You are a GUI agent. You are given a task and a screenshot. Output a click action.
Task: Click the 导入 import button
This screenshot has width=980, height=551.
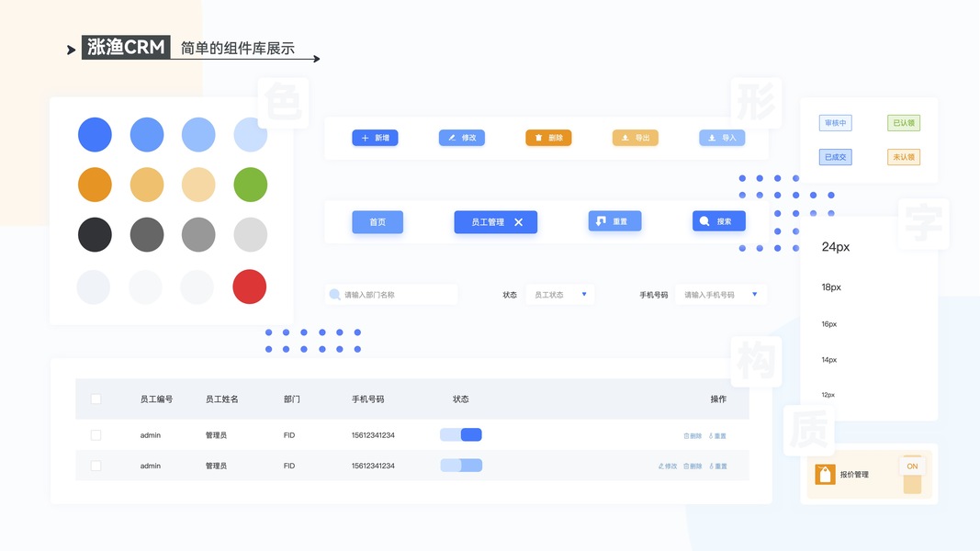(722, 138)
